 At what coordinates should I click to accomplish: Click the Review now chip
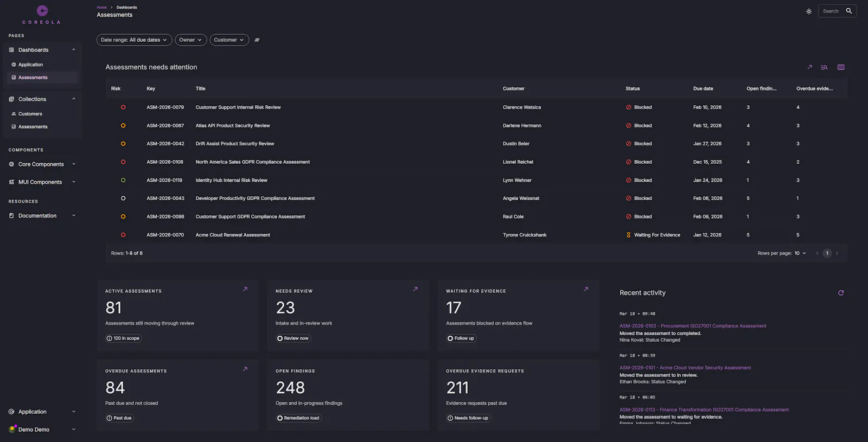point(293,338)
